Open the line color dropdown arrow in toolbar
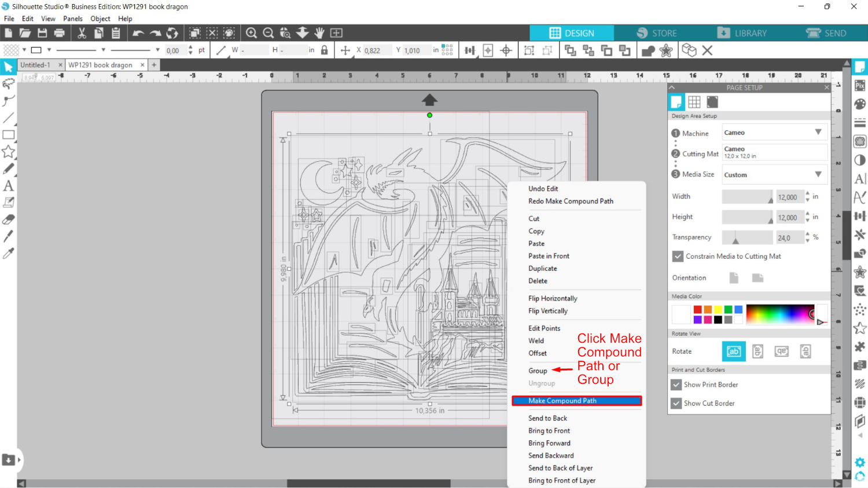Screen dimensions: 868x488 49,50
